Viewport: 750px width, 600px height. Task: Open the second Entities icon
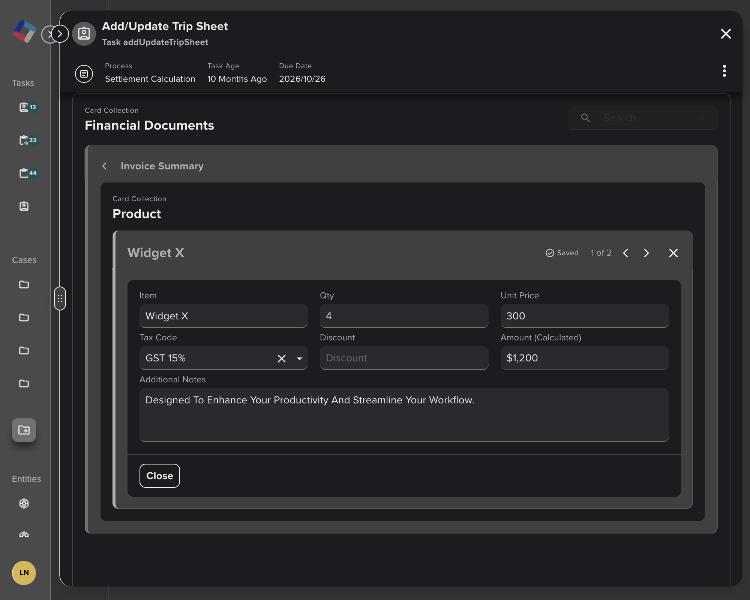click(24, 534)
